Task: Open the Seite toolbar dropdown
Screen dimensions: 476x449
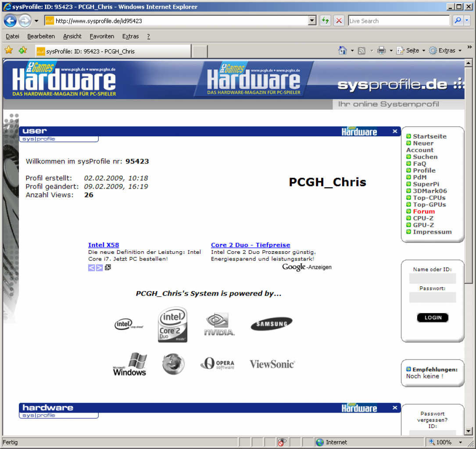Action: (x=411, y=50)
